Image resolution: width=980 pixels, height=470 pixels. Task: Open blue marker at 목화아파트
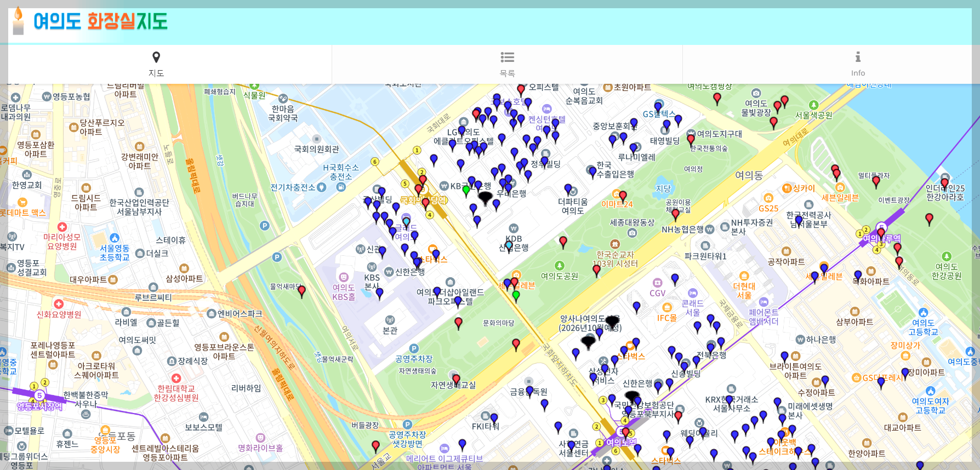point(858,276)
